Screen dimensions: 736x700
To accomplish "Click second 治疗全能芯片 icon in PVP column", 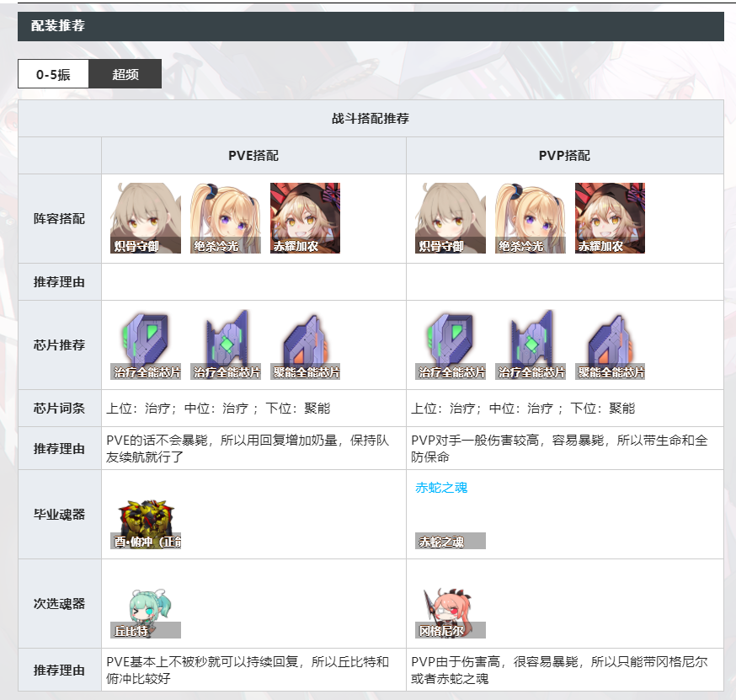I will (x=531, y=345).
